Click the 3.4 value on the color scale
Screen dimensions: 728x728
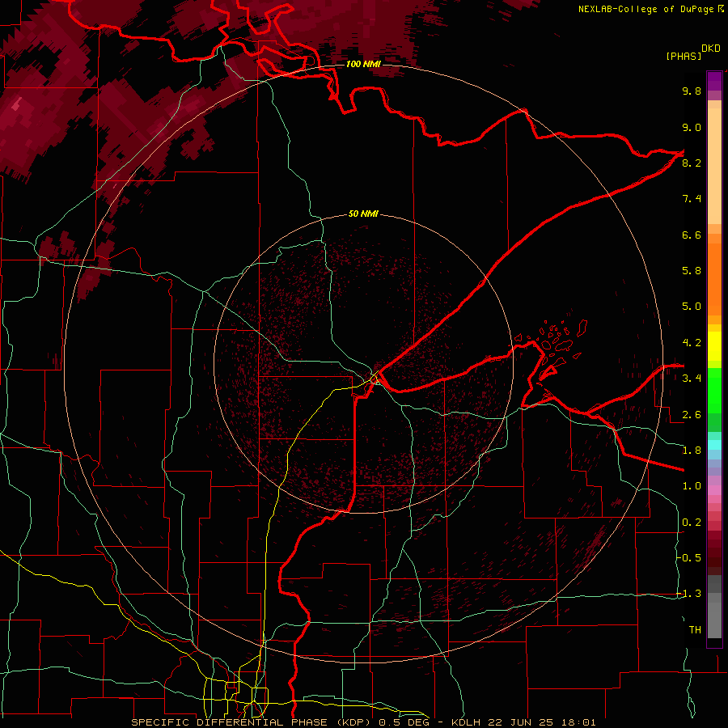[x=692, y=379]
